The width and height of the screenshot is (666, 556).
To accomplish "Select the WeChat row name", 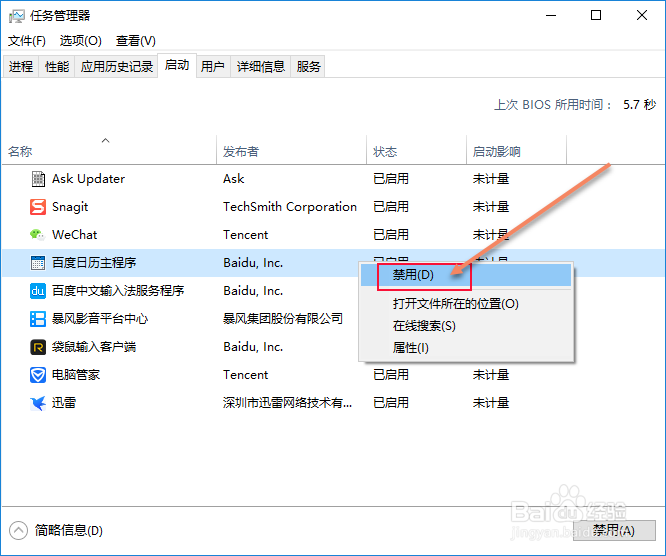I will pyautogui.click(x=74, y=235).
